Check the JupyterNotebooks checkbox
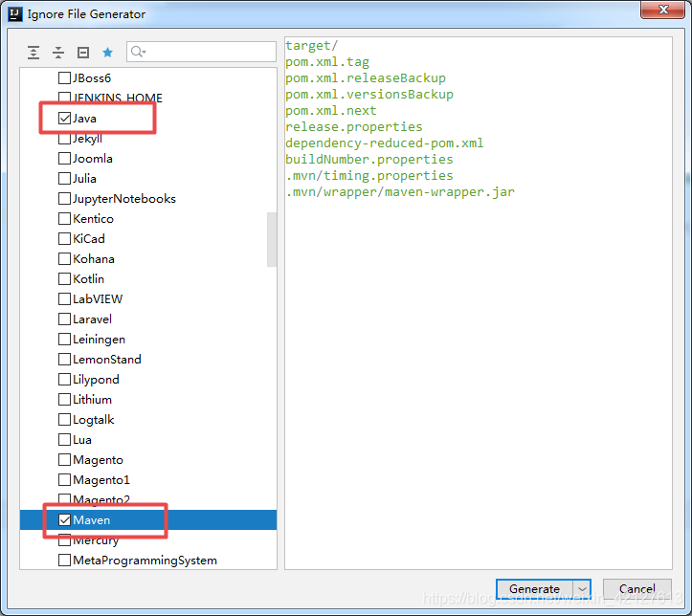 (x=64, y=198)
